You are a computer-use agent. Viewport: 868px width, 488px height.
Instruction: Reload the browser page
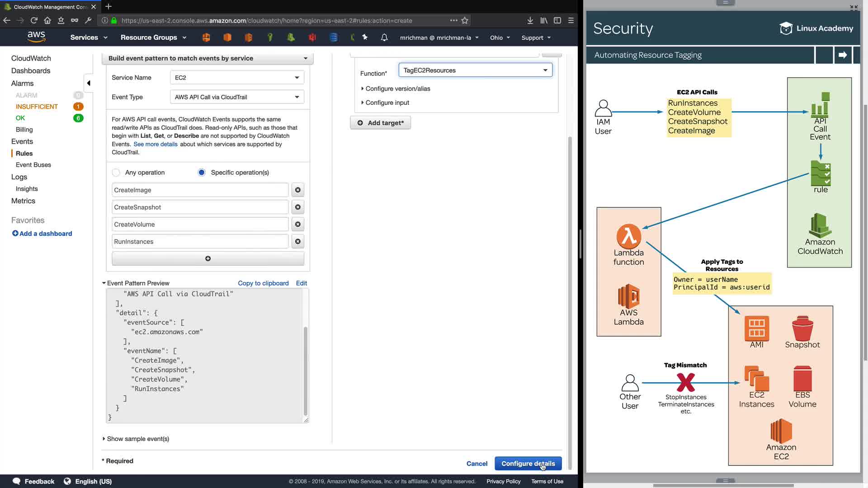point(34,20)
